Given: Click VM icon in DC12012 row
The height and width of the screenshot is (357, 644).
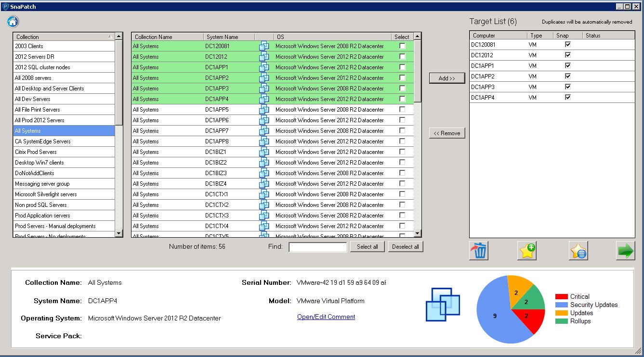Looking at the screenshot, I should (264, 57).
